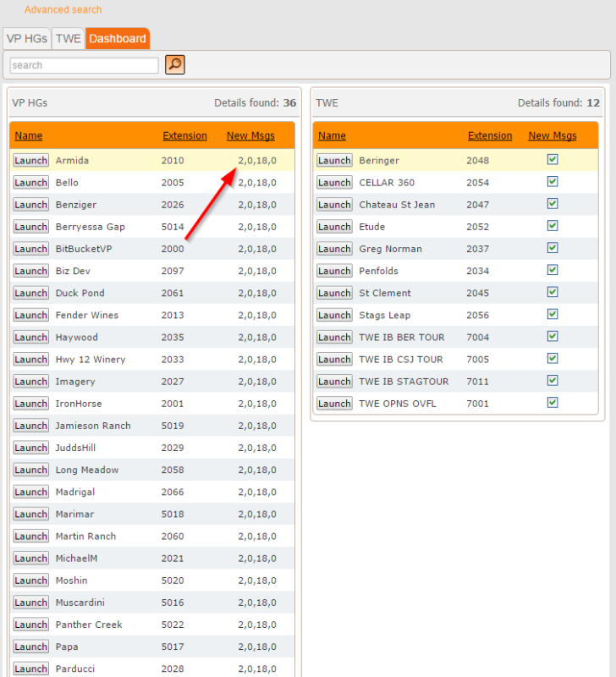
Task: Launch the Armida entry
Action: 30,161
